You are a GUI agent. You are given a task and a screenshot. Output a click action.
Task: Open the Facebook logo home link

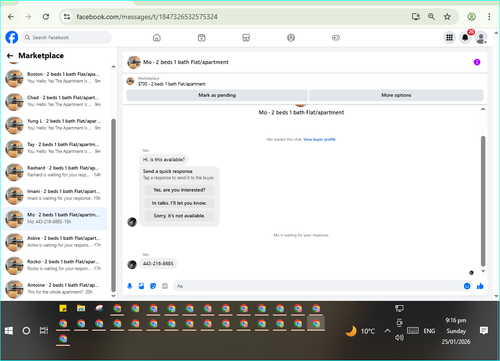[12, 37]
